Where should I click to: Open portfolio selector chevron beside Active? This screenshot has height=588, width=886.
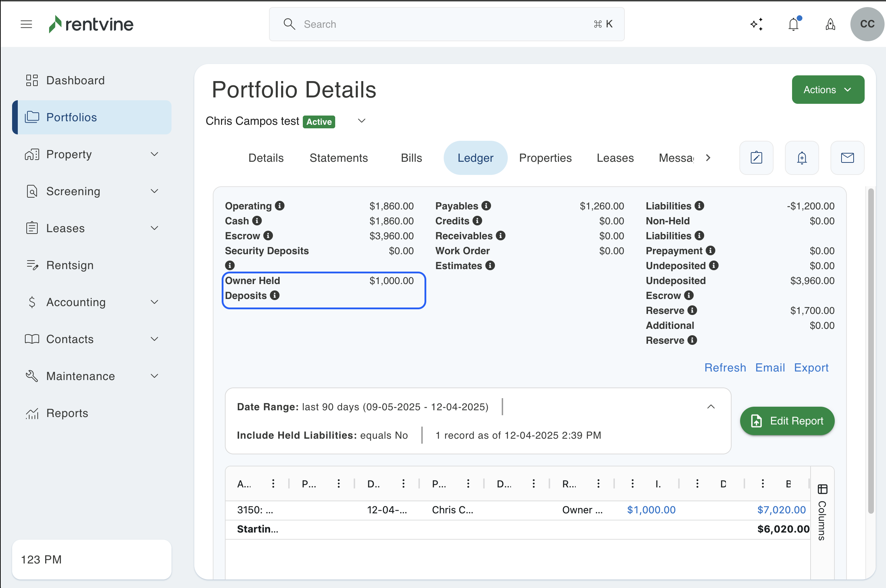[x=362, y=121]
